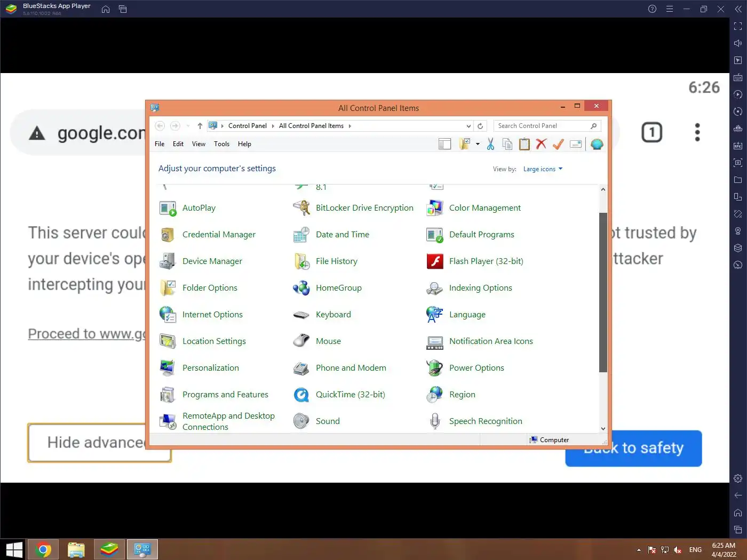
Task: Open Region settings
Action: (x=451, y=395)
